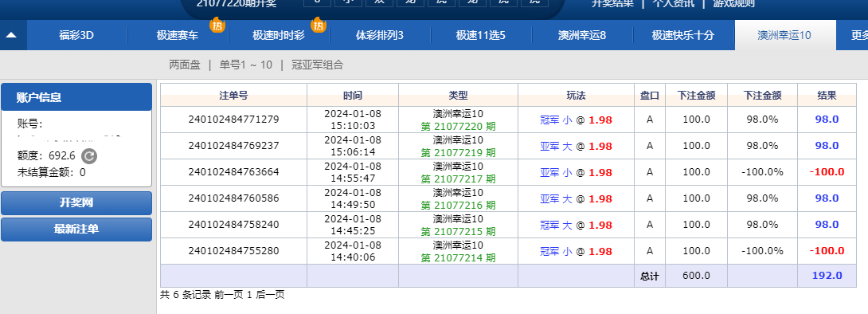This screenshot has height=314, width=868.
Task: Choose the 单号1 ~ 10 sub-menu
Action: pyautogui.click(x=246, y=65)
